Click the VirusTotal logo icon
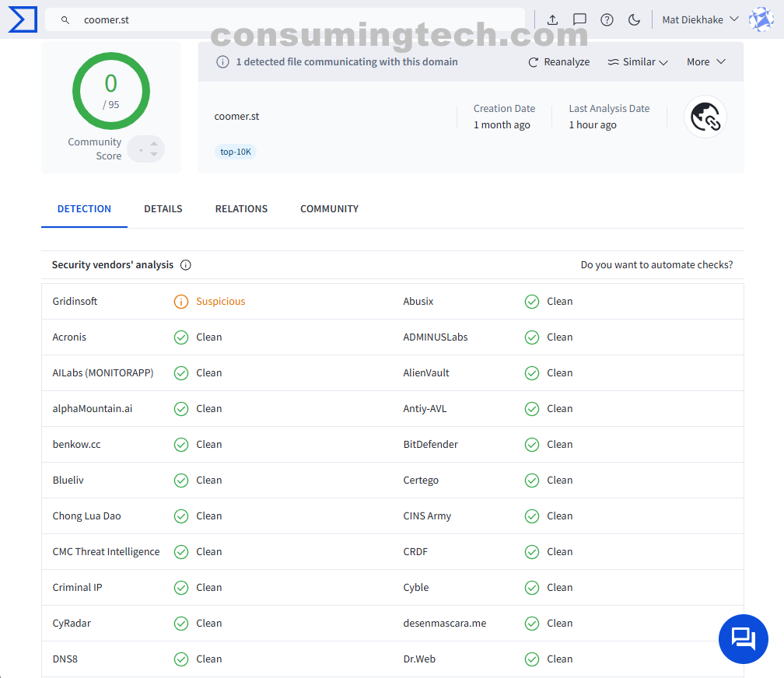 (23, 19)
